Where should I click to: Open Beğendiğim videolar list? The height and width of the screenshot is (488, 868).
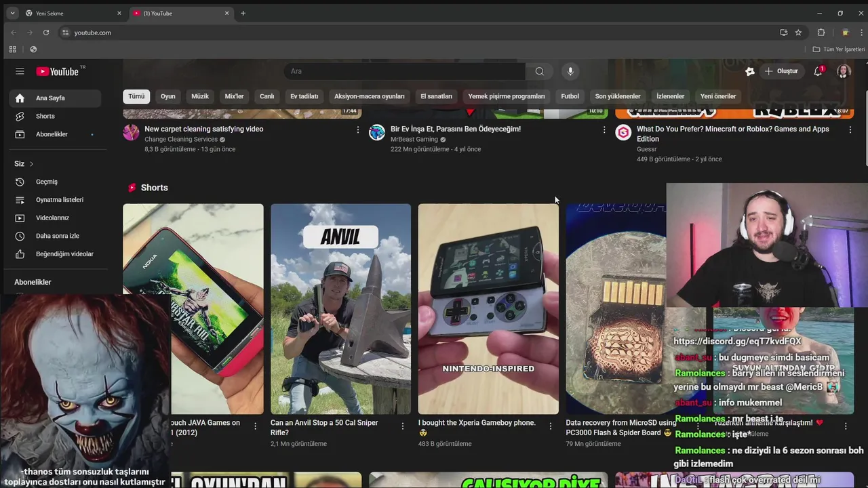pos(55,254)
